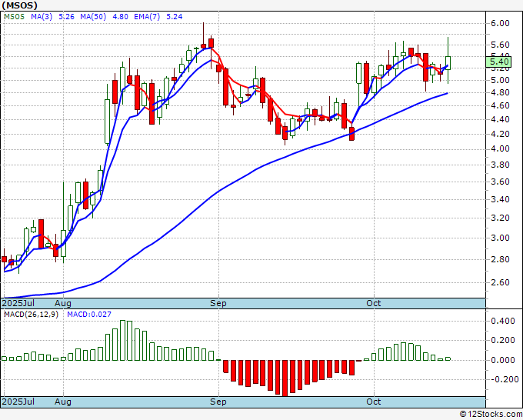
Task: Click the 4.20 price axis label
Action: pyautogui.click(x=501, y=134)
